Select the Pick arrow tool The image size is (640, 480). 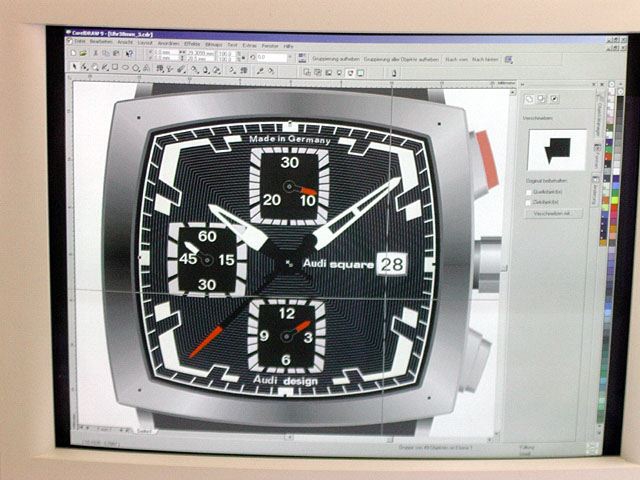[x=74, y=66]
